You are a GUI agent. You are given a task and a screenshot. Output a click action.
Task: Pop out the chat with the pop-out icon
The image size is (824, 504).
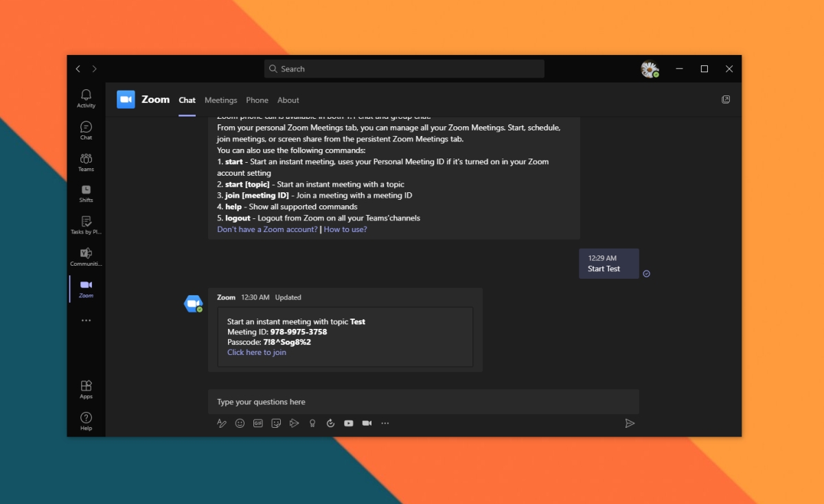tap(726, 100)
